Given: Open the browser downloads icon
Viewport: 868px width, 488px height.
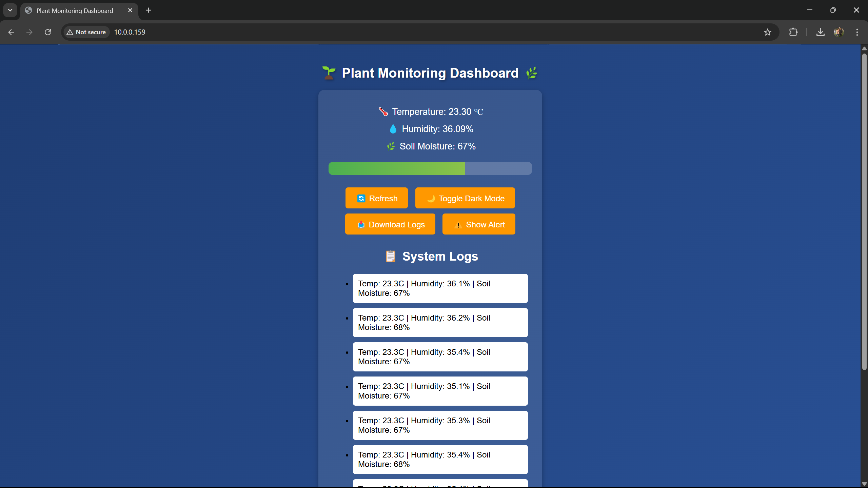Looking at the screenshot, I should (x=820, y=32).
